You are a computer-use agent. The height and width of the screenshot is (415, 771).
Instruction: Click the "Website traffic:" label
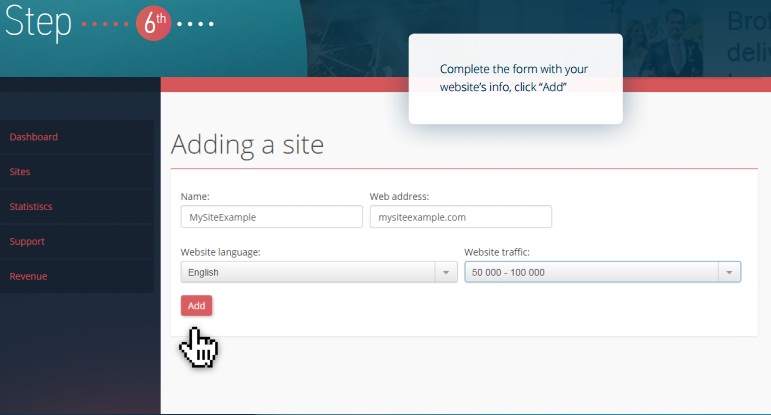click(x=496, y=252)
